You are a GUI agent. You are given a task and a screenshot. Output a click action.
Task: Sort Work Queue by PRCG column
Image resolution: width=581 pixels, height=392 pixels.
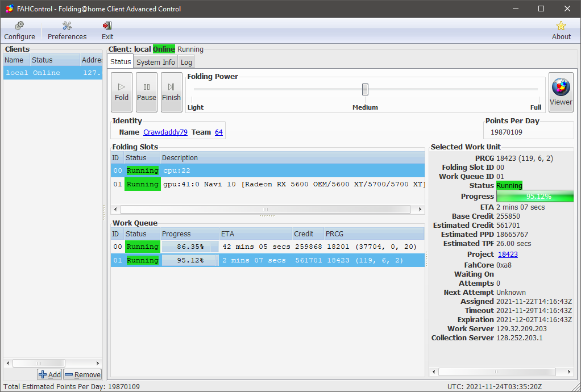(x=374, y=234)
